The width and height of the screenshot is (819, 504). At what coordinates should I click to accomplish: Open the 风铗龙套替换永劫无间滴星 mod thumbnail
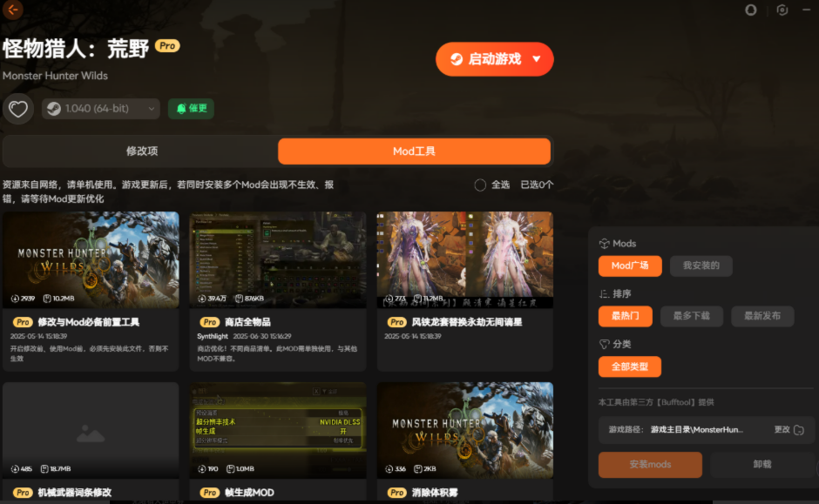[464, 259]
